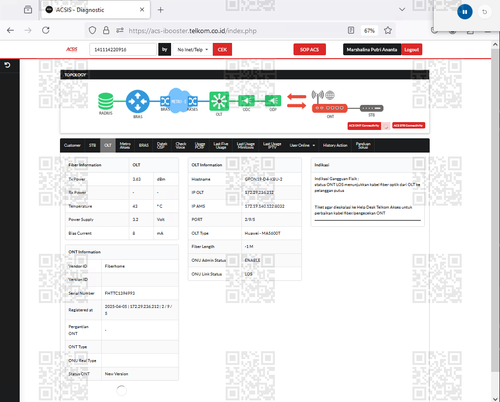Click the restart recording circular arrow
The image size is (500, 402).
pyautogui.click(x=485, y=12)
